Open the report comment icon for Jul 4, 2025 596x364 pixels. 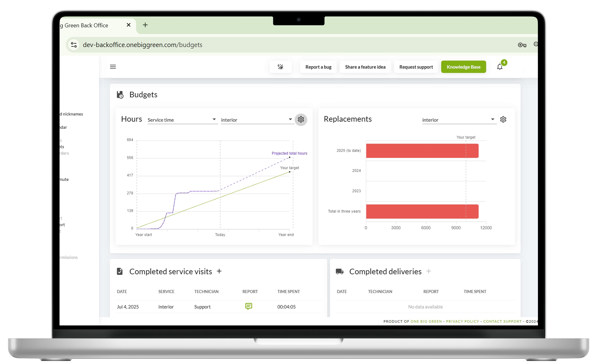tap(249, 306)
